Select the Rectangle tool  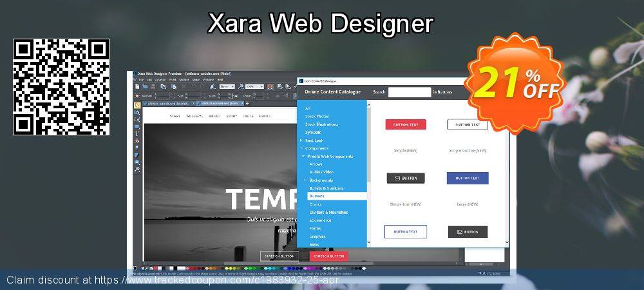click(137, 126)
